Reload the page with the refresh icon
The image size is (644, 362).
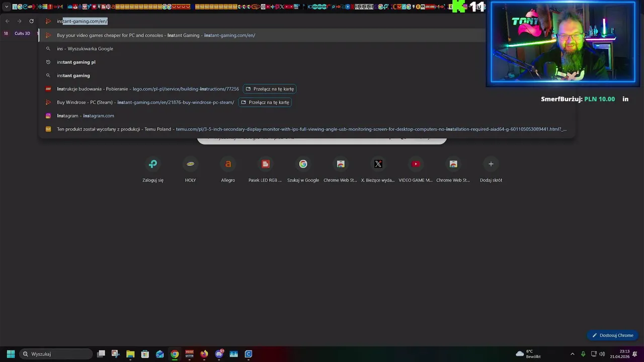point(31,21)
